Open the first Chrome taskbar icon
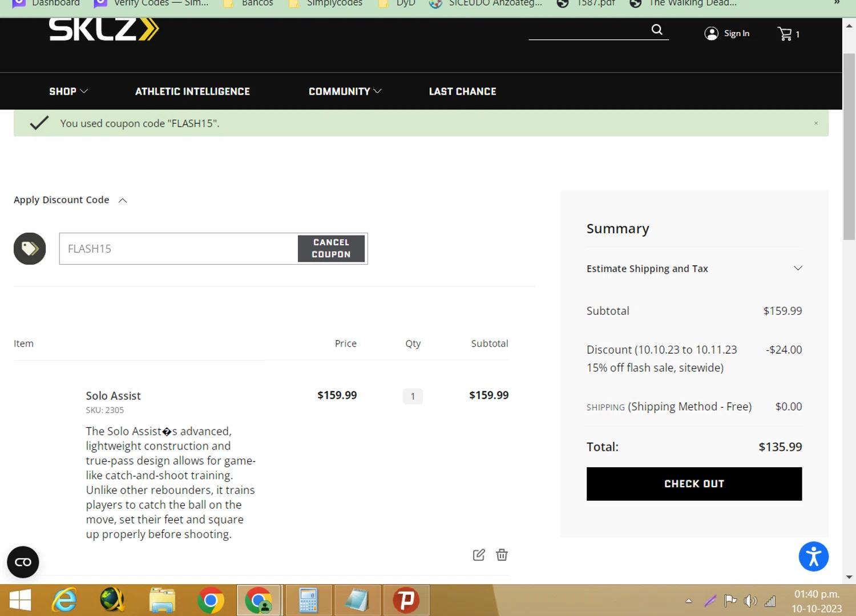The image size is (856, 616). (x=211, y=601)
